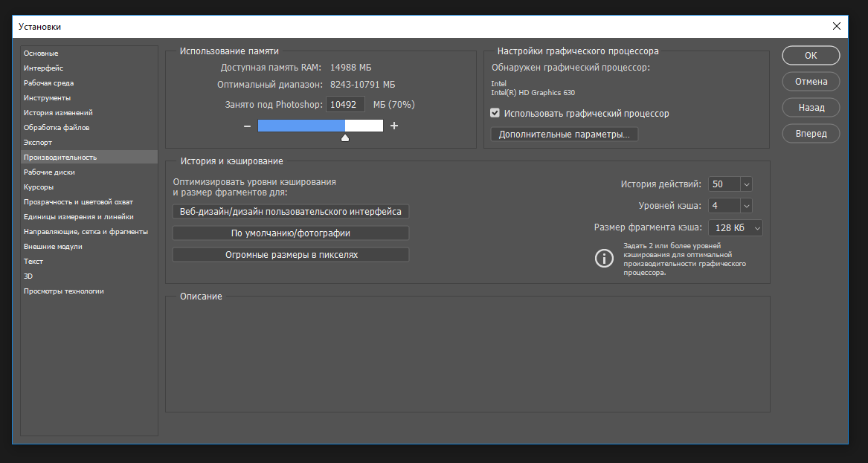Click the Отмена button
Image resolution: width=868 pixels, height=463 pixels.
coord(811,81)
